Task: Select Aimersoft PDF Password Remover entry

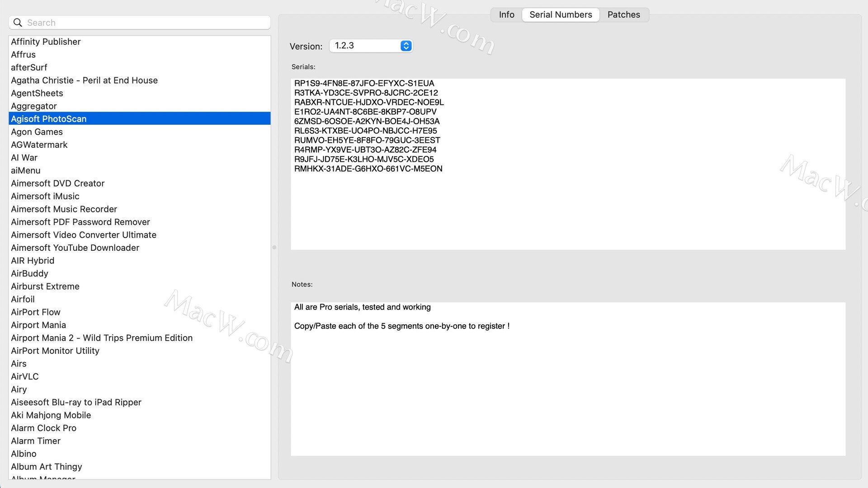Action: point(140,222)
